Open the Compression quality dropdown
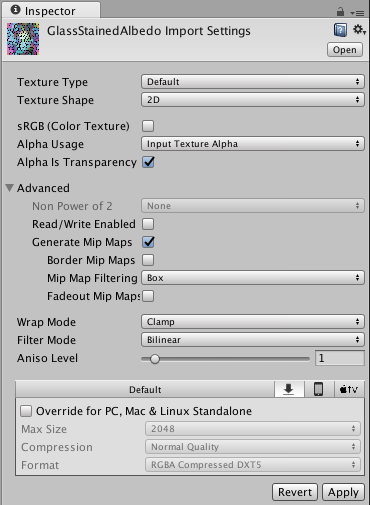 (253, 447)
